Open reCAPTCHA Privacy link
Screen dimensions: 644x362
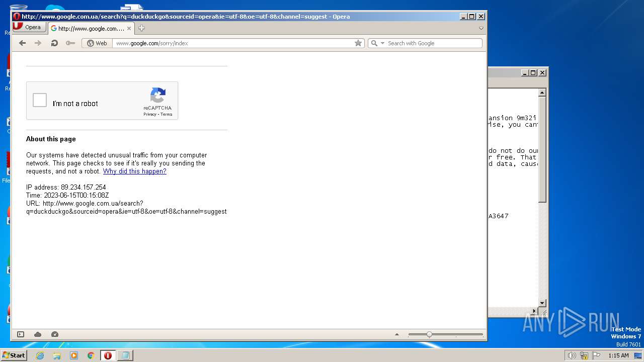[x=150, y=114]
